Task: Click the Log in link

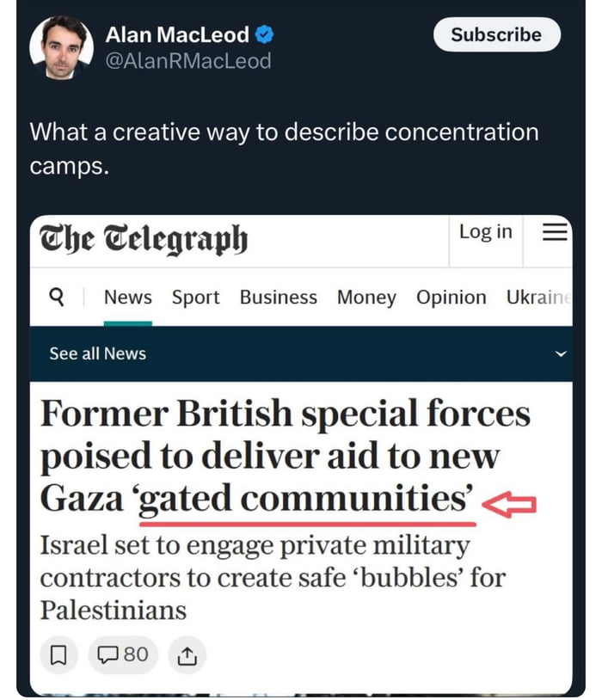Action: click(x=485, y=231)
